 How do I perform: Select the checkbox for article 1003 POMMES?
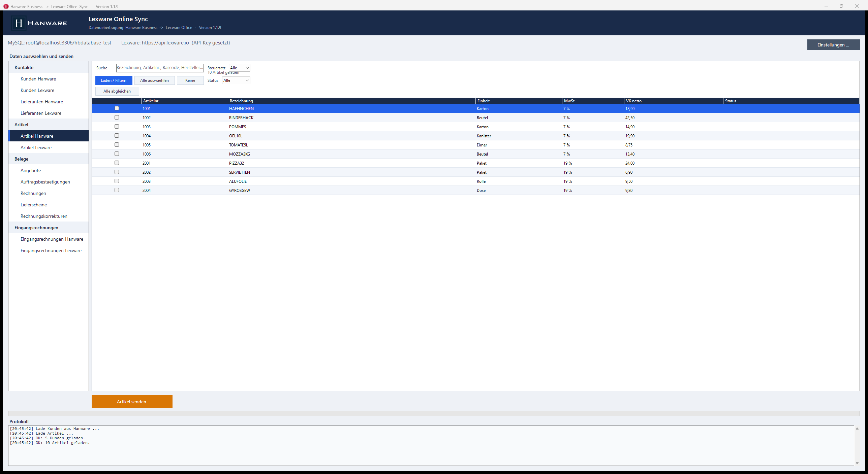tap(117, 127)
